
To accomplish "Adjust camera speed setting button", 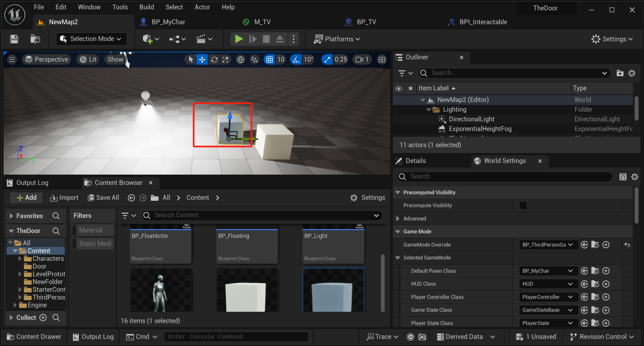I will pos(362,59).
